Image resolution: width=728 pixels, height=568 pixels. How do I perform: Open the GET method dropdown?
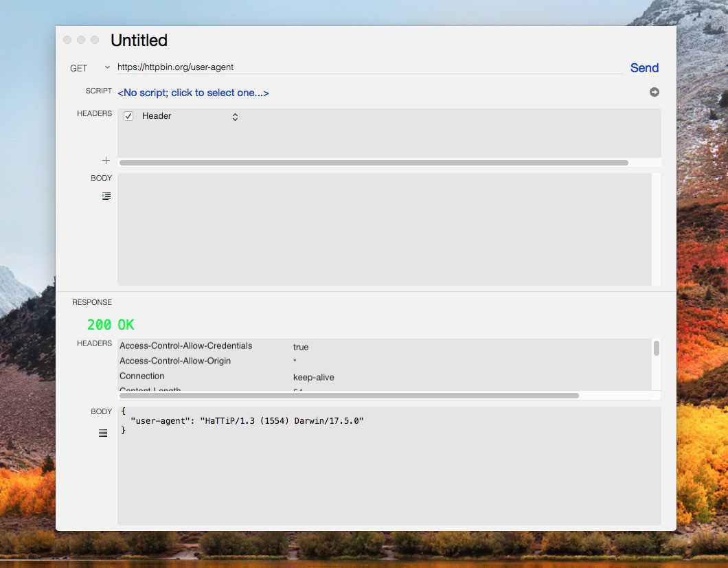pos(89,68)
